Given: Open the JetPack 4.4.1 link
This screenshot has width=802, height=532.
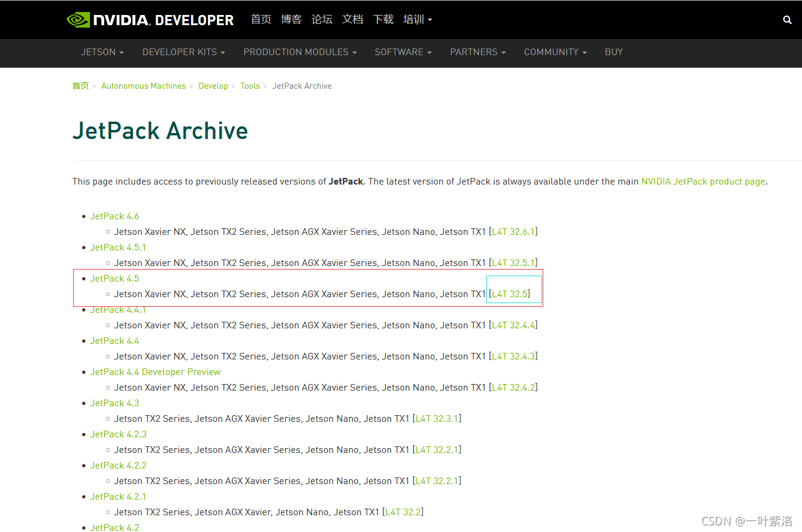Looking at the screenshot, I should pos(118,310).
